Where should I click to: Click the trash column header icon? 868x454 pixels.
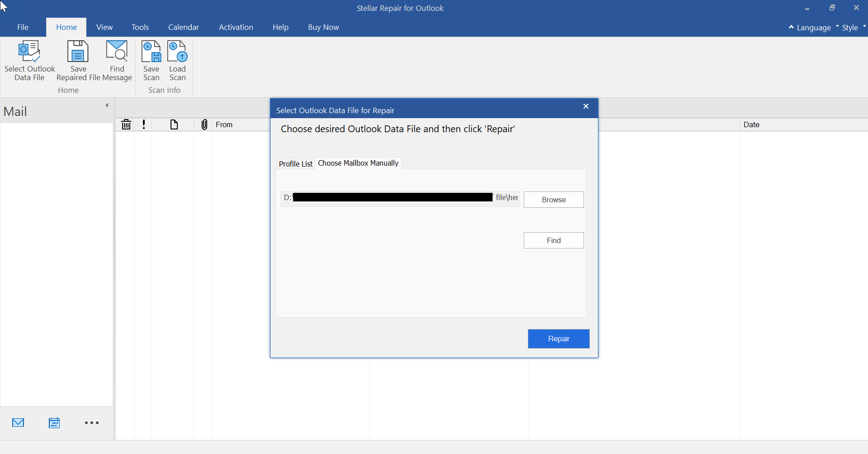pos(126,124)
